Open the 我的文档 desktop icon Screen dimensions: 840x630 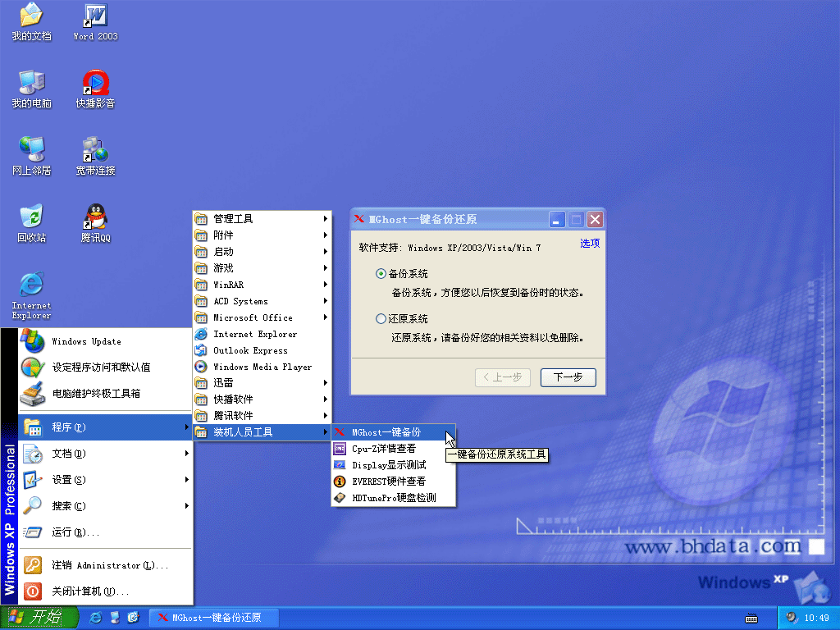click(31, 21)
